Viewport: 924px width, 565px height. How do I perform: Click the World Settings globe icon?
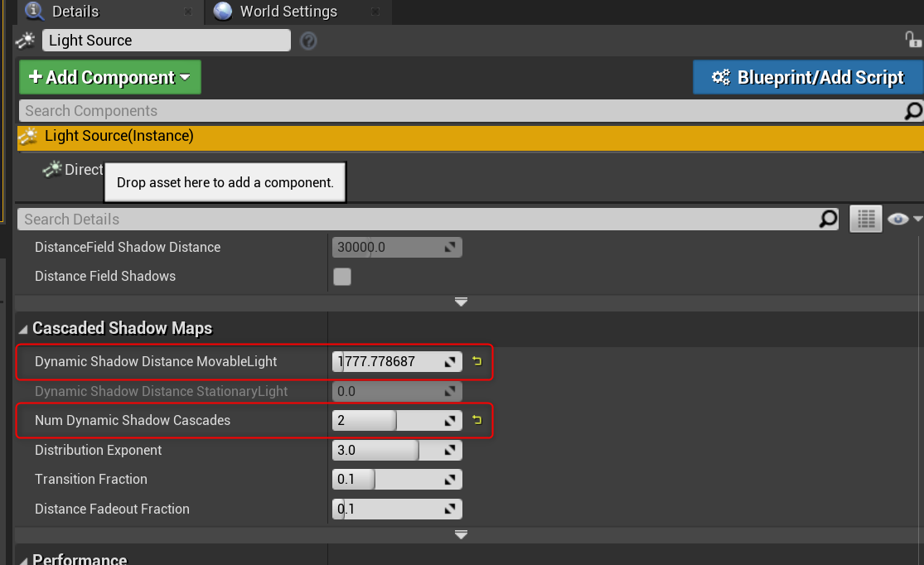(223, 11)
